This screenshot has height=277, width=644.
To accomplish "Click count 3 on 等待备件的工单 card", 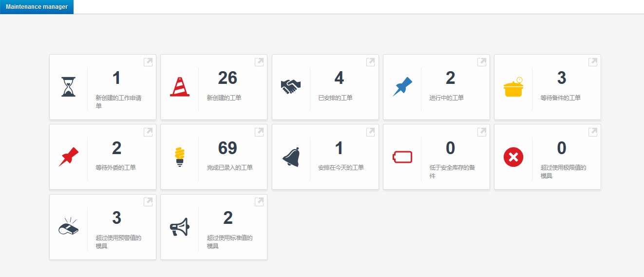I will click(x=562, y=78).
